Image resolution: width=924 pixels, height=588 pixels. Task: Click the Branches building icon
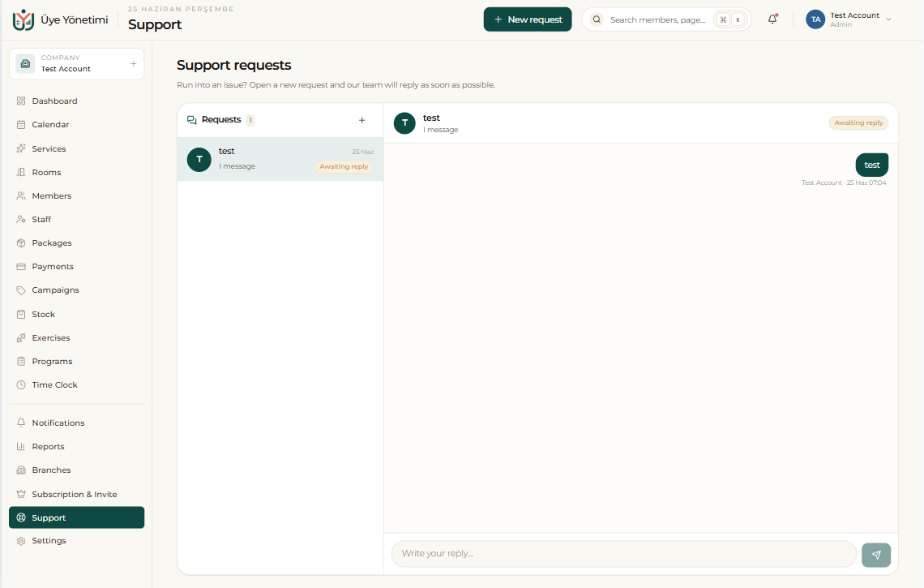click(21, 470)
